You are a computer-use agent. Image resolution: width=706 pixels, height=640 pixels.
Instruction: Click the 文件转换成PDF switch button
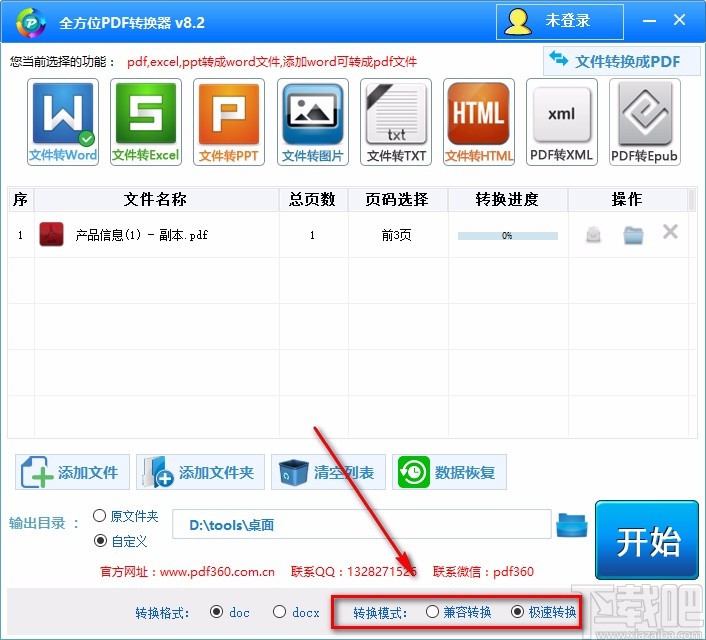(621, 61)
